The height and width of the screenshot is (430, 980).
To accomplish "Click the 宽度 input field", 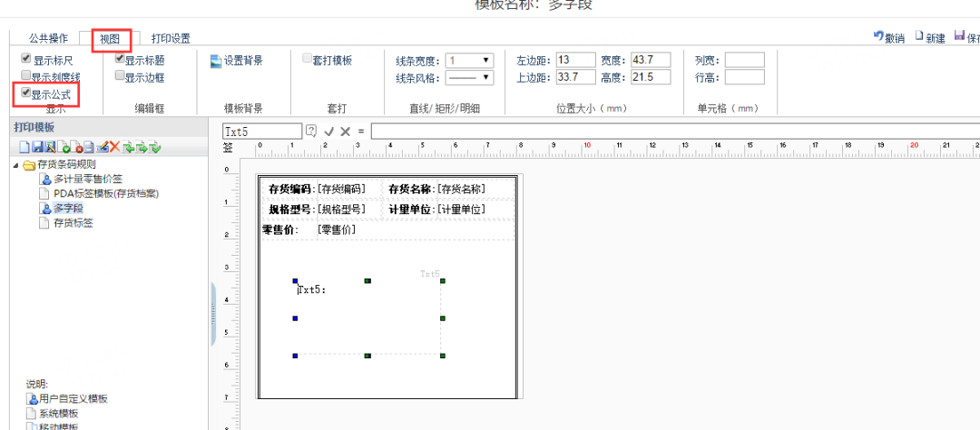I will pyautogui.click(x=651, y=60).
